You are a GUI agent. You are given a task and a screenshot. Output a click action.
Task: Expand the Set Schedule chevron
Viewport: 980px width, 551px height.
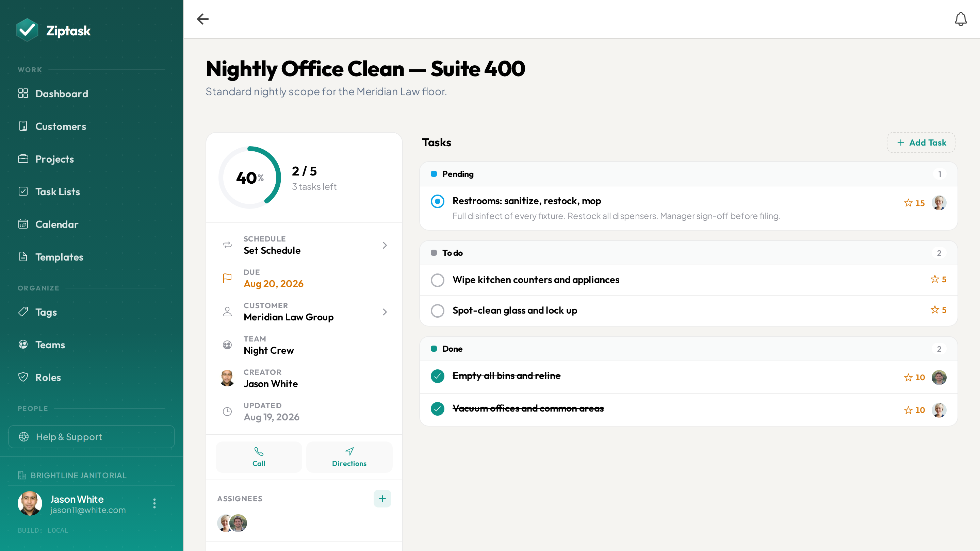385,245
